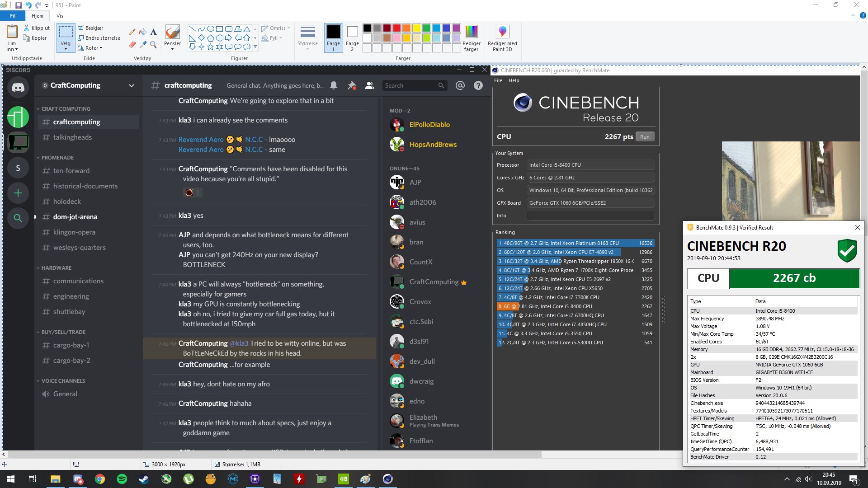
Task: Pick the purple color swatch
Action: [x=457, y=28]
